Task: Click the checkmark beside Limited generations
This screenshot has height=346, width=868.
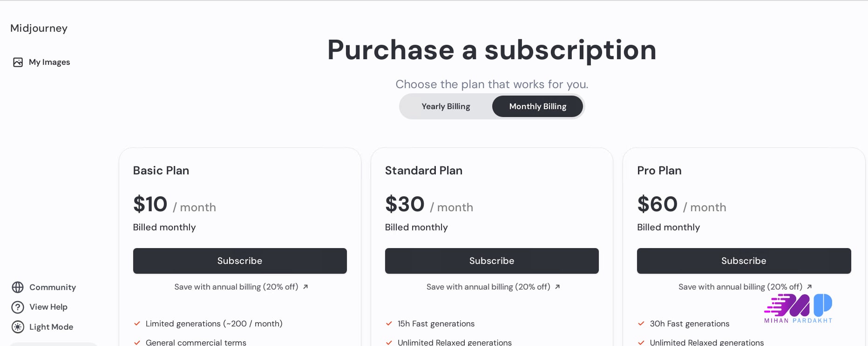Action: (137, 323)
